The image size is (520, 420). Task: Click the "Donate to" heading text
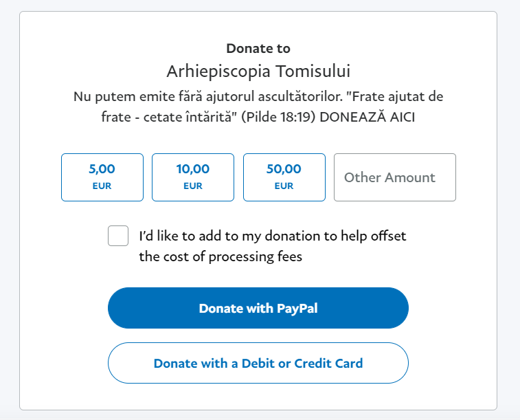(x=258, y=49)
